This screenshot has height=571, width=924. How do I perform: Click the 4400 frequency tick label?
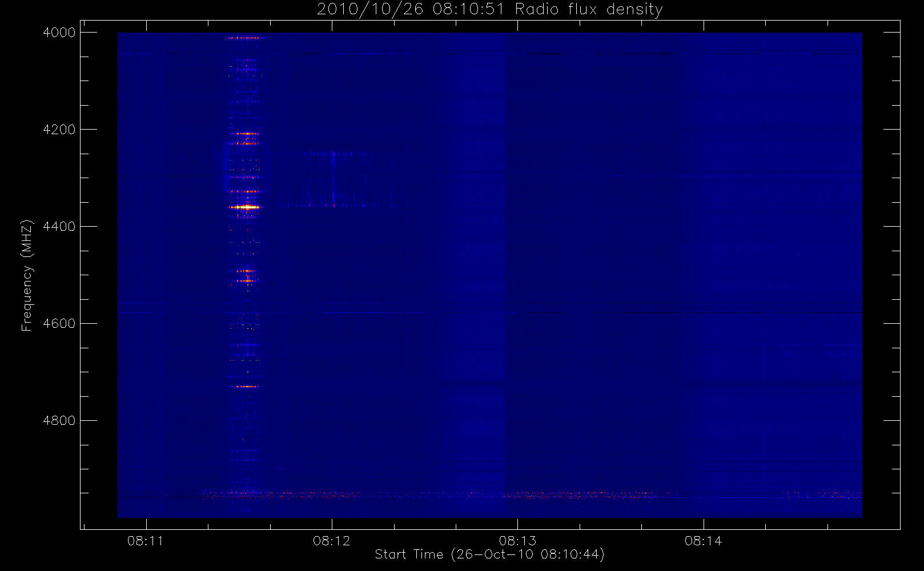point(59,227)
